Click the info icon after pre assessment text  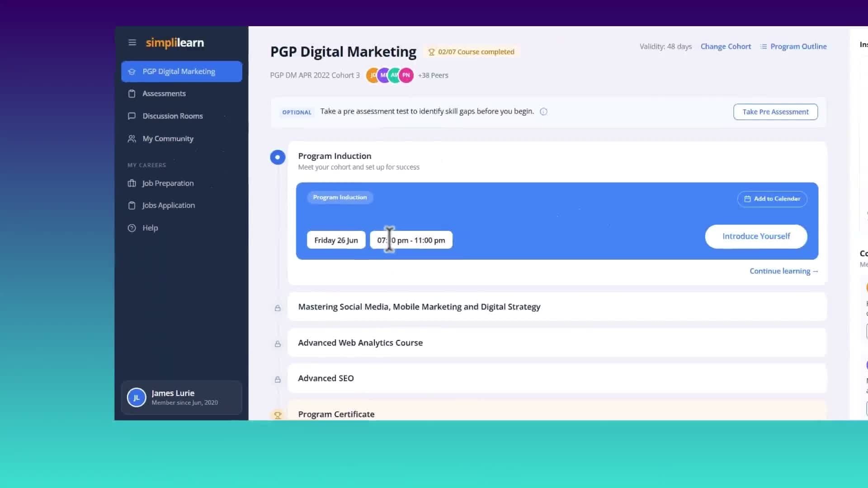pos(543,112)
